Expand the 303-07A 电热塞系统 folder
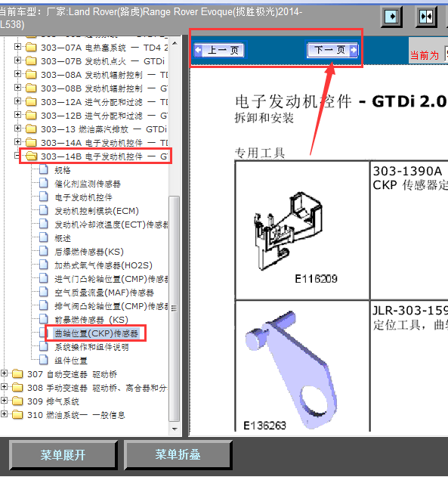This screenshot has width=448, height=477. click(17, 47)
